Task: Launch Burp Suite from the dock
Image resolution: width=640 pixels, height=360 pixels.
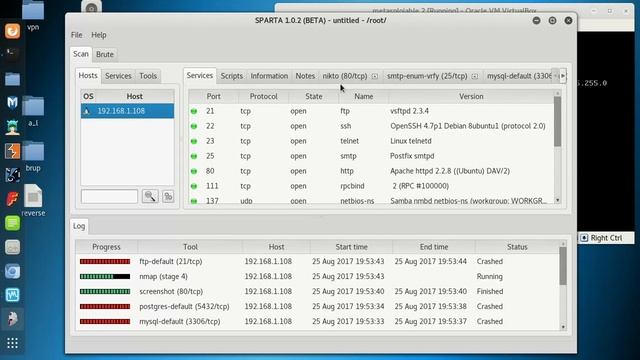Action: coord(12,151)
